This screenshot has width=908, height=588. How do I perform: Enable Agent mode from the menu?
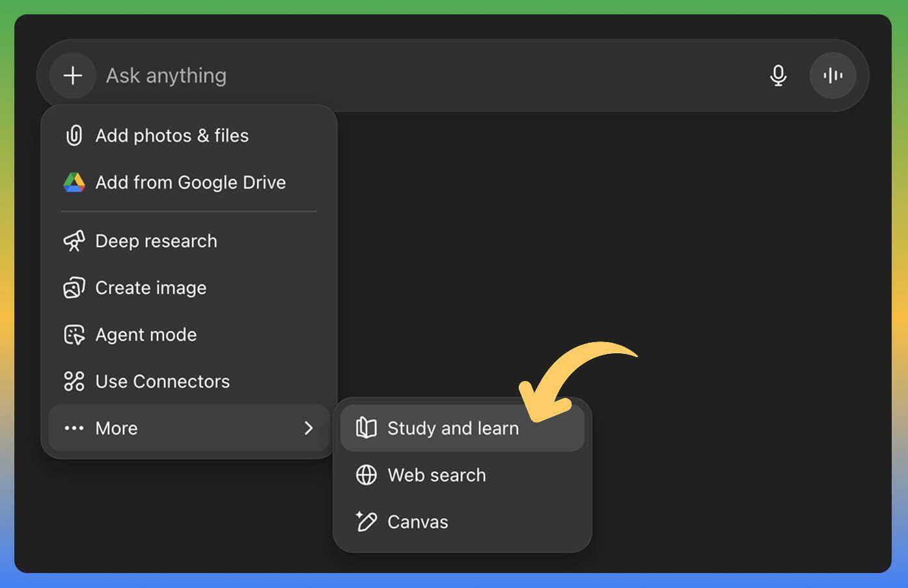pos(189,334)
